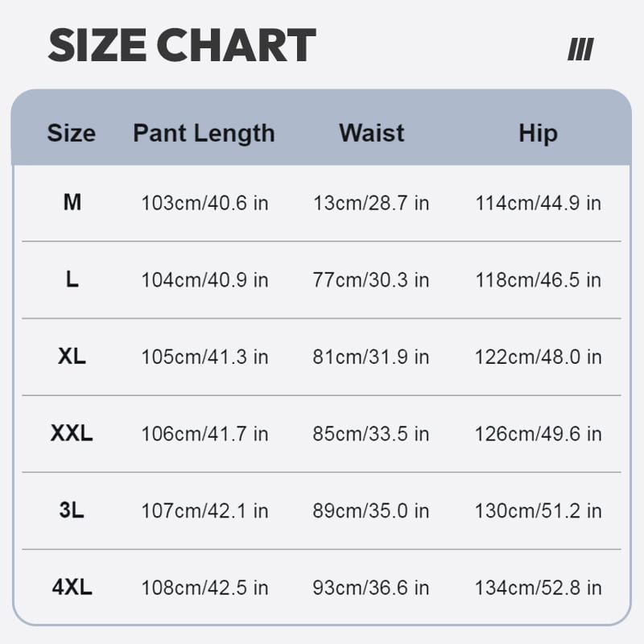Choose the 4XL size row label

72,588
